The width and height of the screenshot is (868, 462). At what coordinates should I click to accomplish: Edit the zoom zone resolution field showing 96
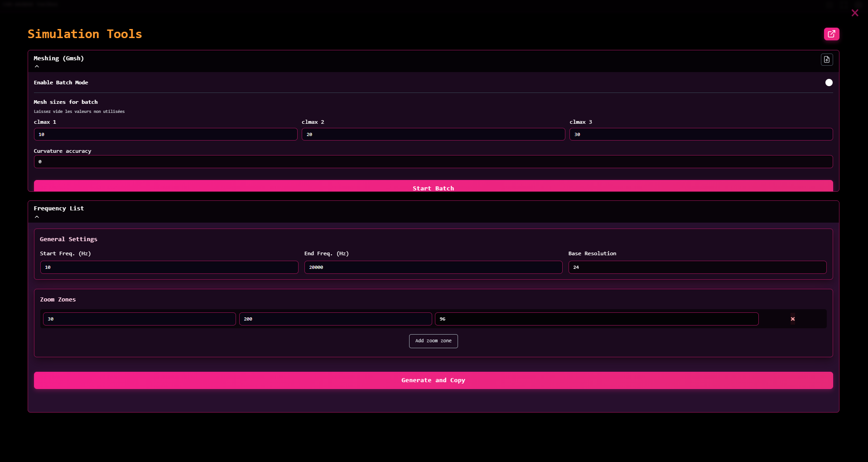point(596,319)
